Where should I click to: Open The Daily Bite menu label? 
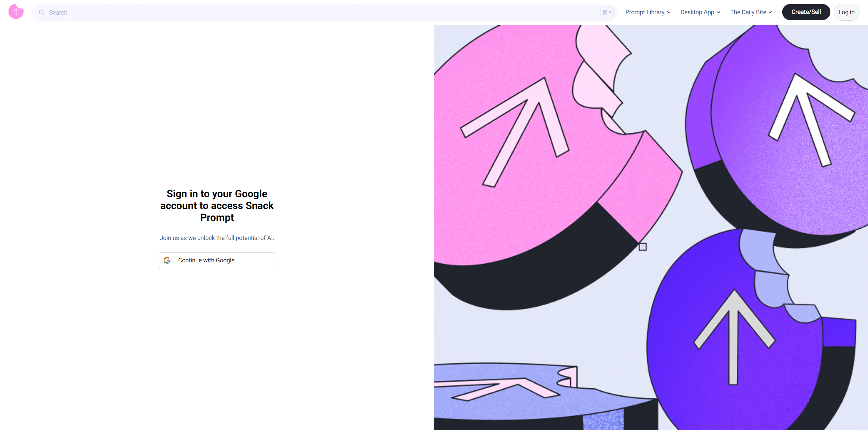(x=748, y=12)
